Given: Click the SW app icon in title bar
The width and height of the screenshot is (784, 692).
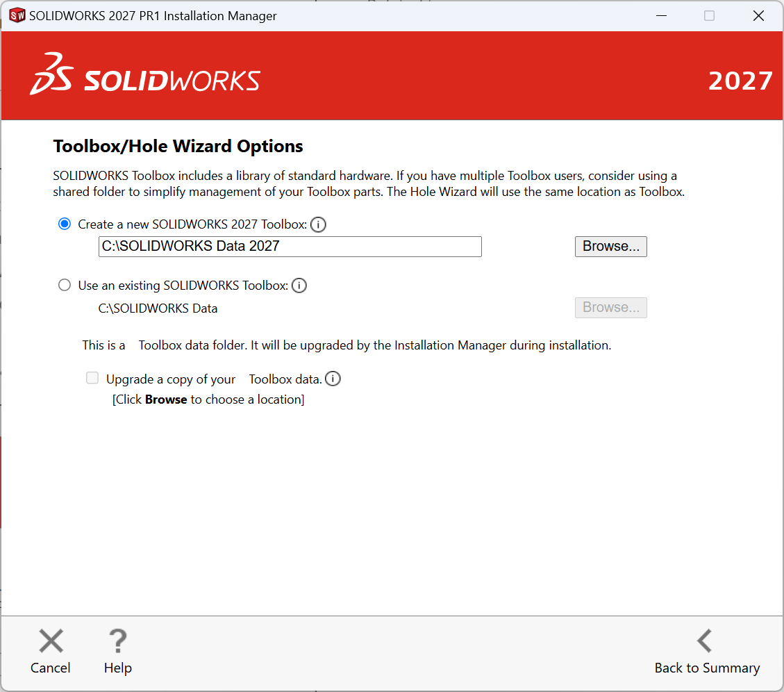Looking at the screenshot, I should [x=17, y=15].
